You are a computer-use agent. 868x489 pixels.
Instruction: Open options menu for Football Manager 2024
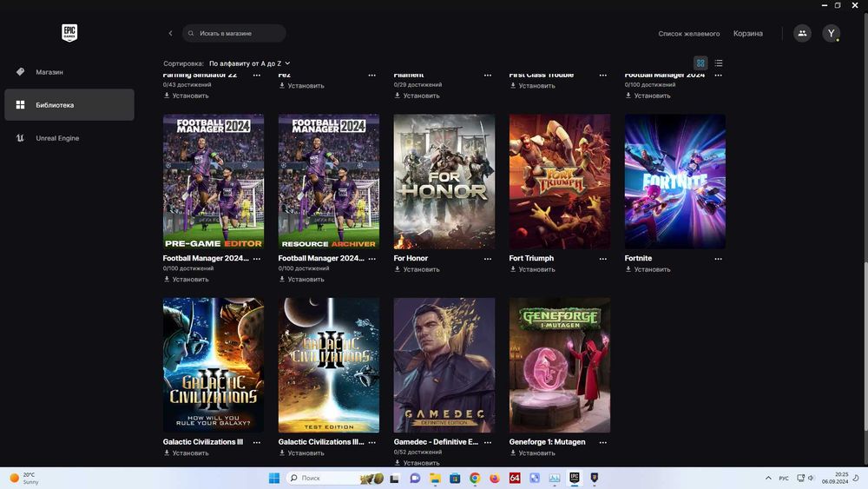[718, 76]
